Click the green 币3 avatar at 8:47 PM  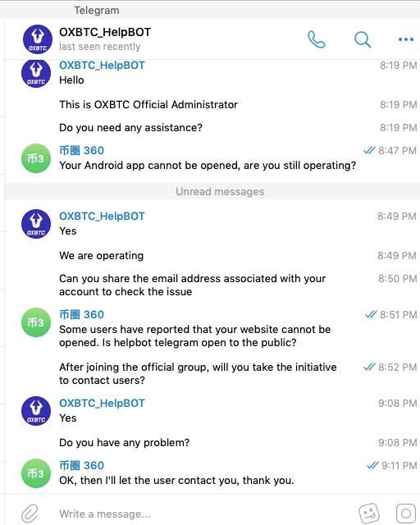click(x=36, y=158)
